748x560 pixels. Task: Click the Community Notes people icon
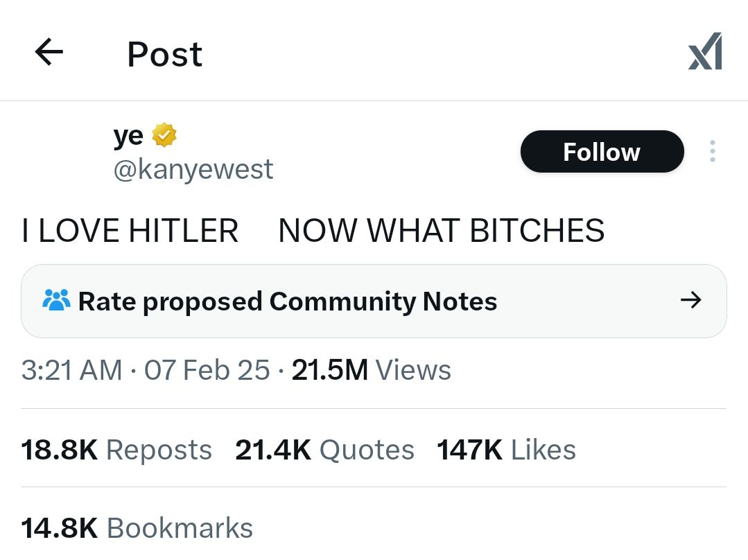tap(56, 301)
